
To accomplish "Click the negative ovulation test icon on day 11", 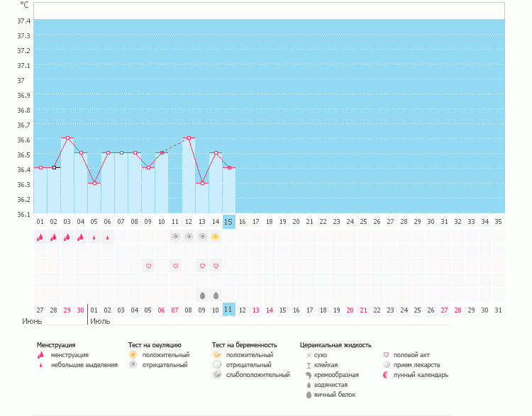I will (x=174, y=237).
